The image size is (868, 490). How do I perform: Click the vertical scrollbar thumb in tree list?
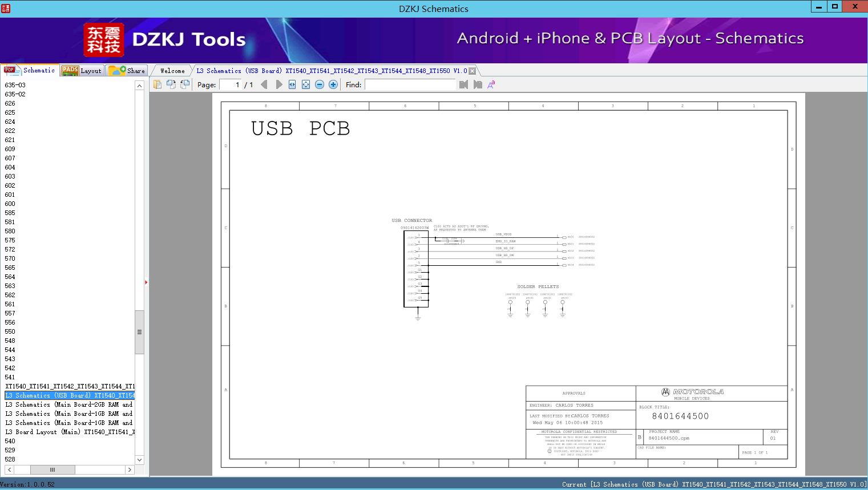(139, 332)
